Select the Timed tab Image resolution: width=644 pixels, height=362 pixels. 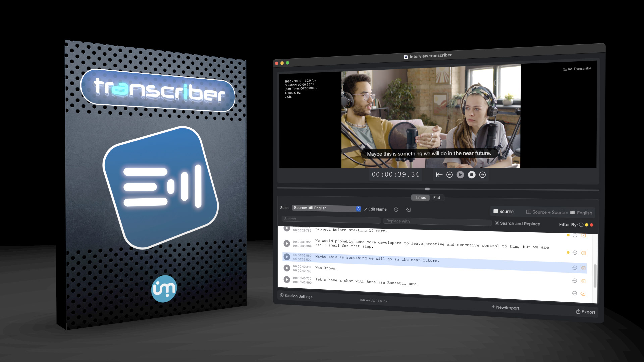(x=420, y=198)
